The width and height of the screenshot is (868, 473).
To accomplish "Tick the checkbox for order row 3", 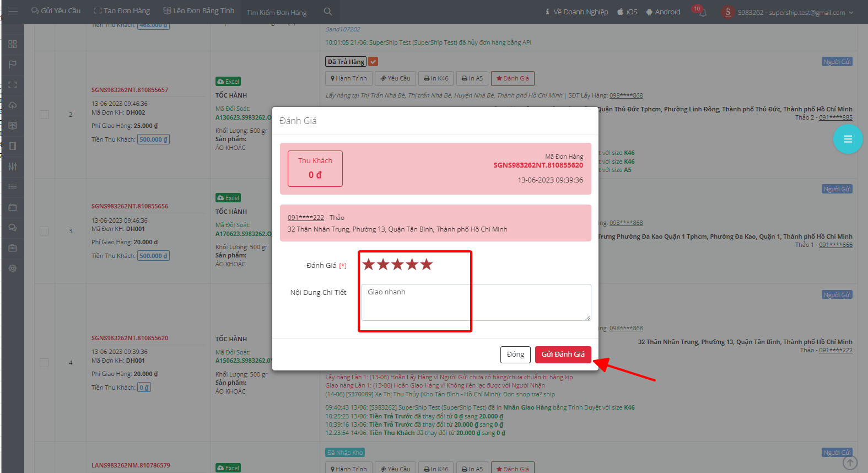I will click(x=44, y=231).
